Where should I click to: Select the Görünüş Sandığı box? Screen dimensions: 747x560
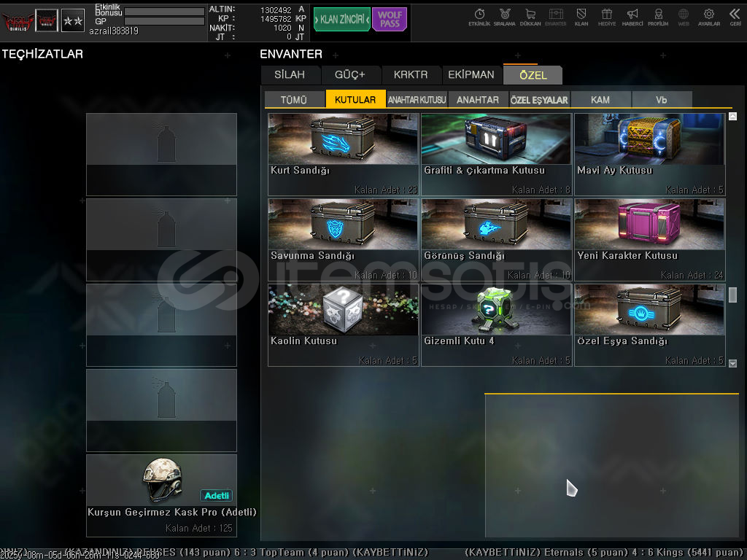point(496,239)
